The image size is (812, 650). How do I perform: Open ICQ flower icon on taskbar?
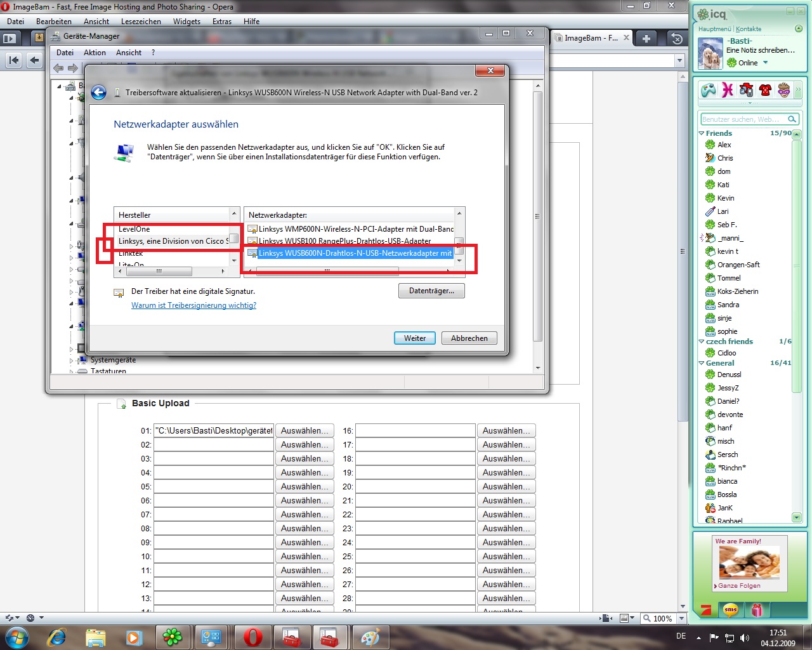[172, 637]
